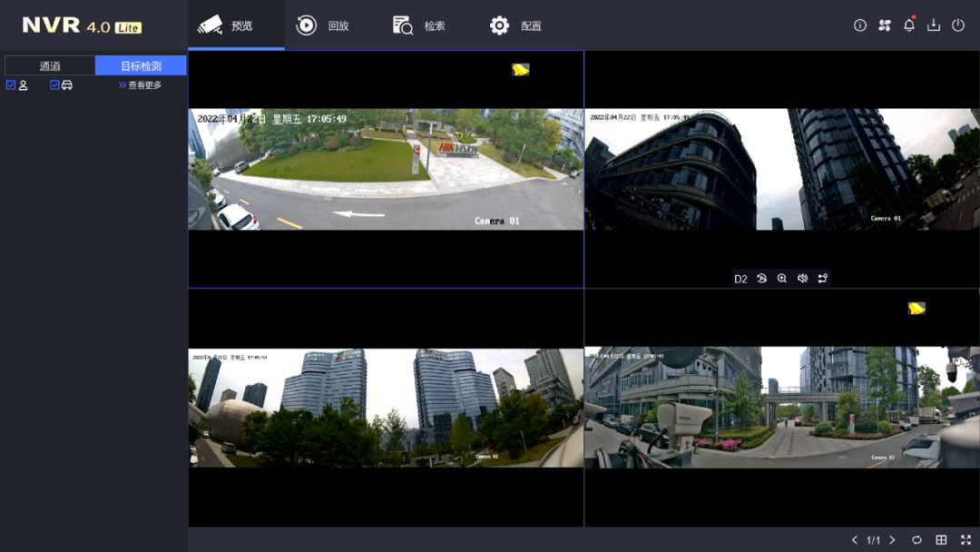Screen dimensions: 980x552
Task: Select the bottom-left skyscraper camera feed
Action: [386, 408]
